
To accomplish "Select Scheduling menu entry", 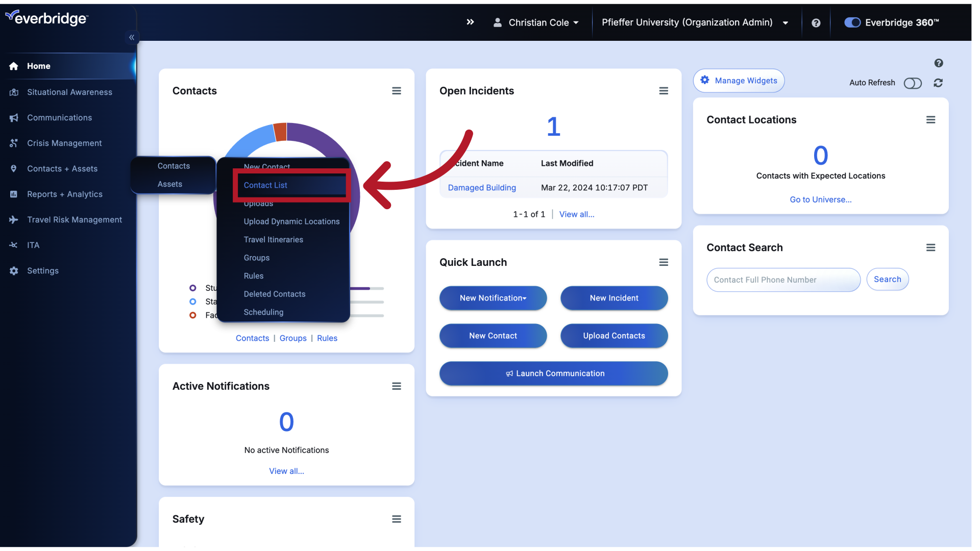I will 263,312.
